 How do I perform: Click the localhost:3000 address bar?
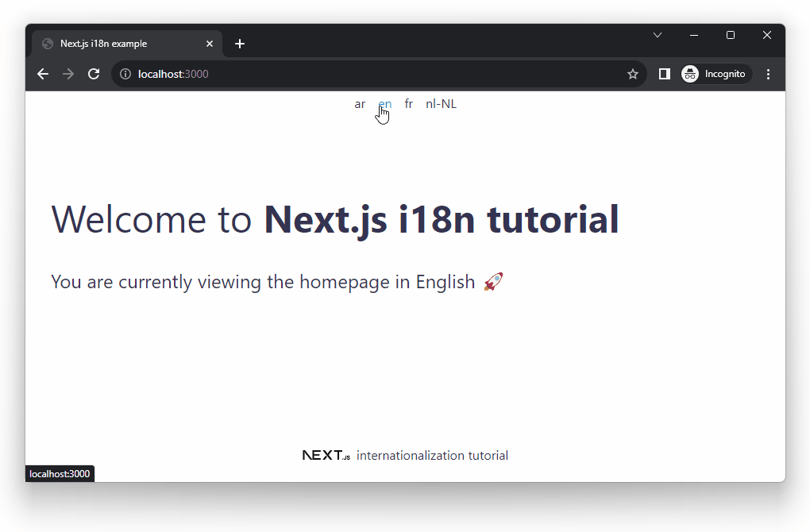[x=379, y=74]
